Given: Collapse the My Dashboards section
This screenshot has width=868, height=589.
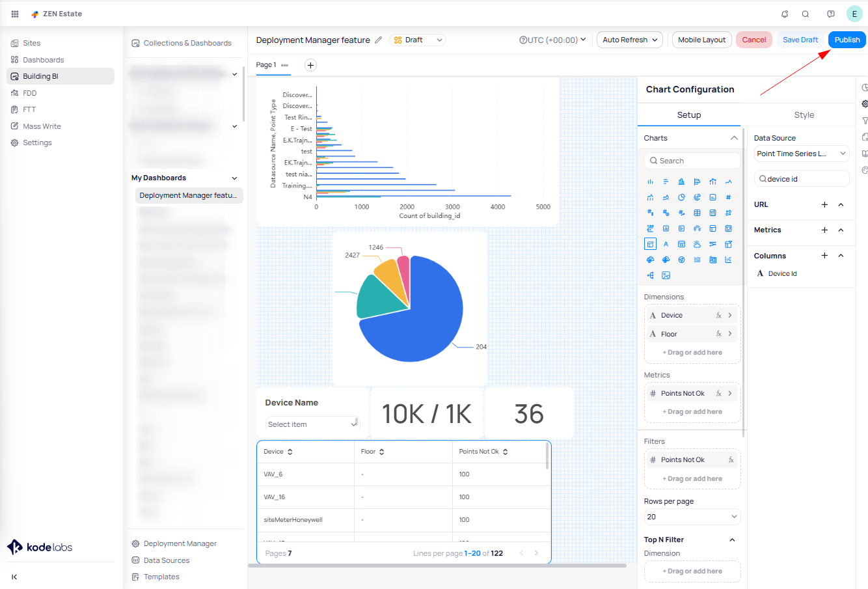Looking at the screenshot, I should tap(234, 178).
